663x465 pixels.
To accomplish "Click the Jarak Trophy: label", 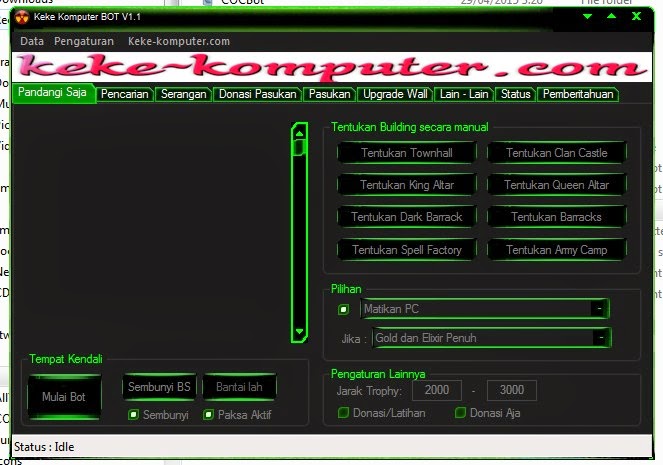I will point(369,391).
